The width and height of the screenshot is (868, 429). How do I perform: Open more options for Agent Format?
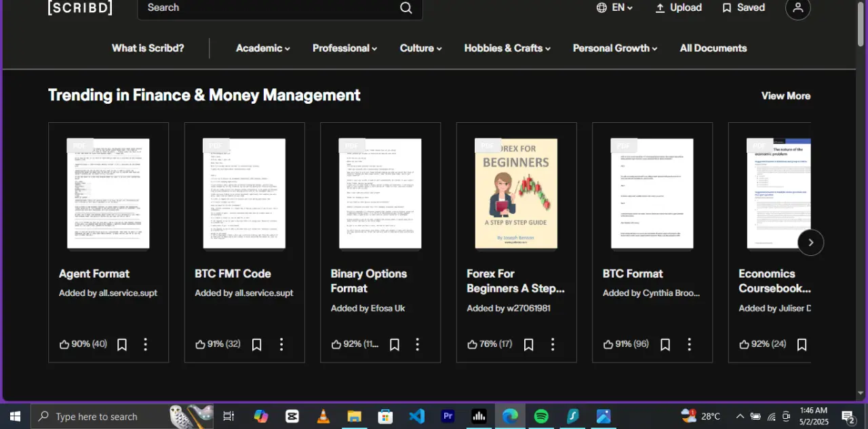tap(145, 344)
